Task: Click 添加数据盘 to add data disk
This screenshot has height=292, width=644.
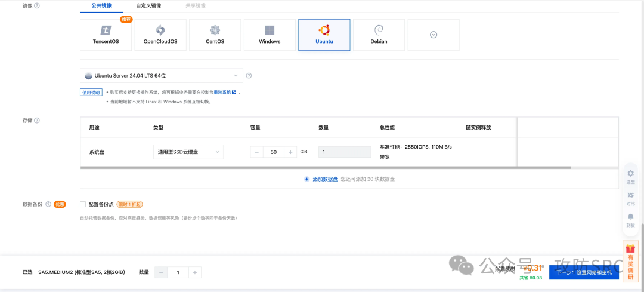Action: pos(321,179)
